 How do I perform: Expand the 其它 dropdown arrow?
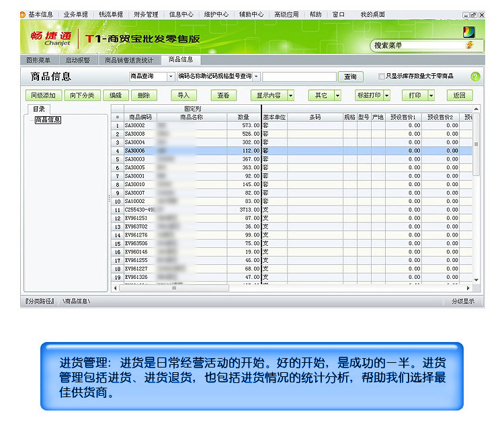point(337,95)
